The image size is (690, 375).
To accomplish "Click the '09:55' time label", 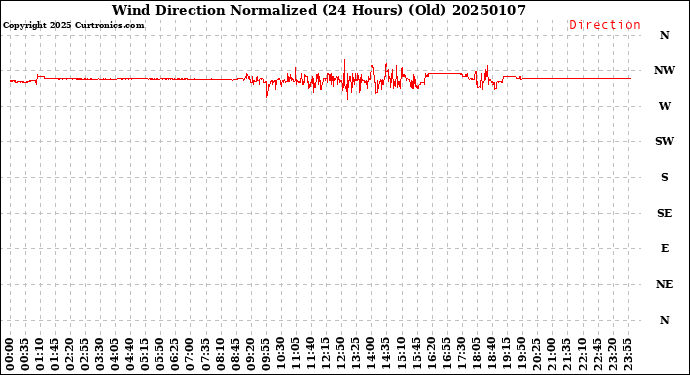I will coord(266,355).
